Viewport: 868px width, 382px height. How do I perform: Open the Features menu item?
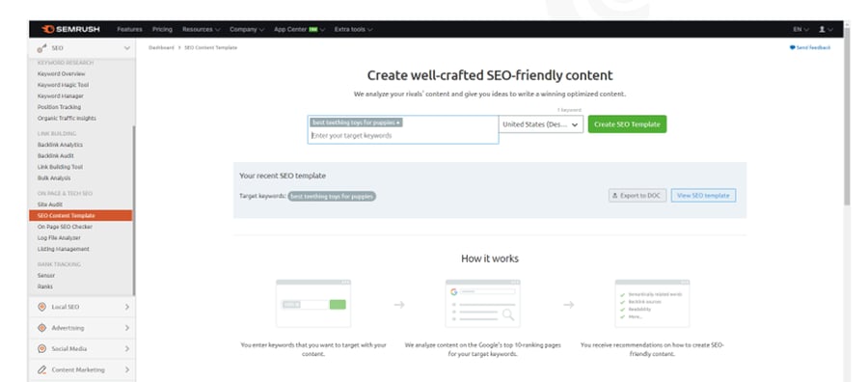pyautogui.click(x=129, y=29)
